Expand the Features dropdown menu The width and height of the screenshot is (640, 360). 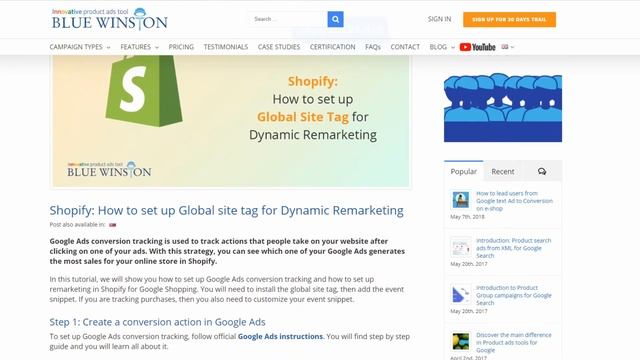(x=139, y=47)
